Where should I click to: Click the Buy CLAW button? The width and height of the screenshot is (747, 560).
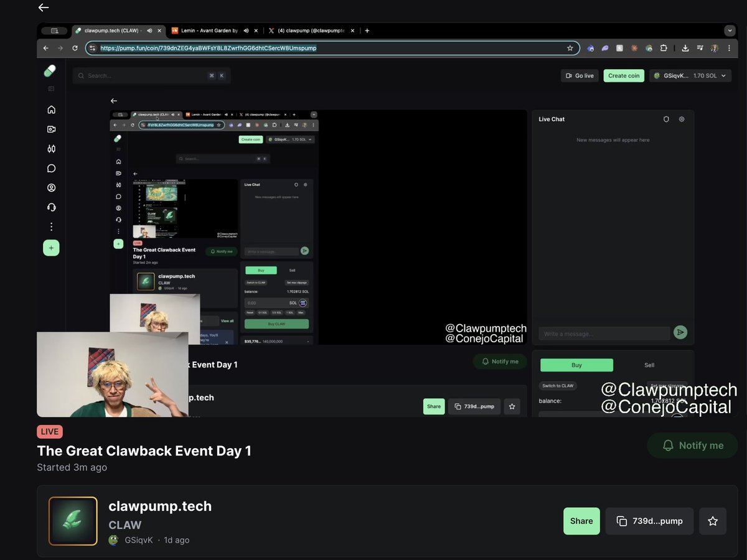pos(276,324)
